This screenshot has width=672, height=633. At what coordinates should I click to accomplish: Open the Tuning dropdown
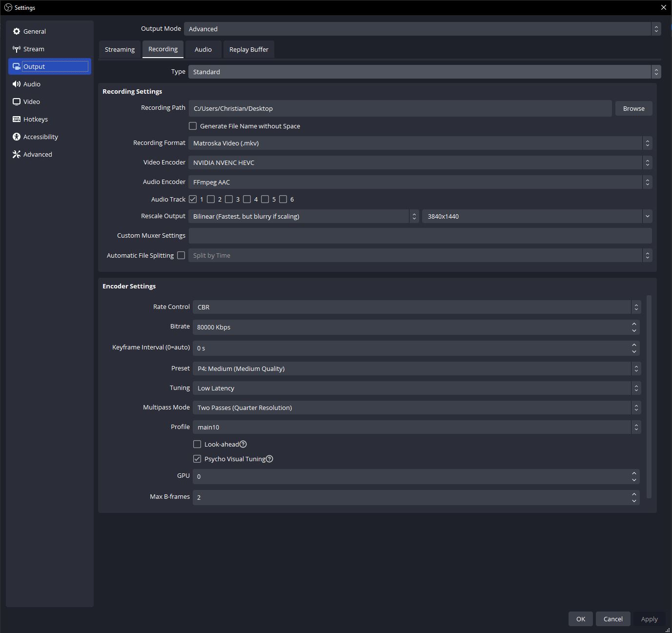coord(417,388)
